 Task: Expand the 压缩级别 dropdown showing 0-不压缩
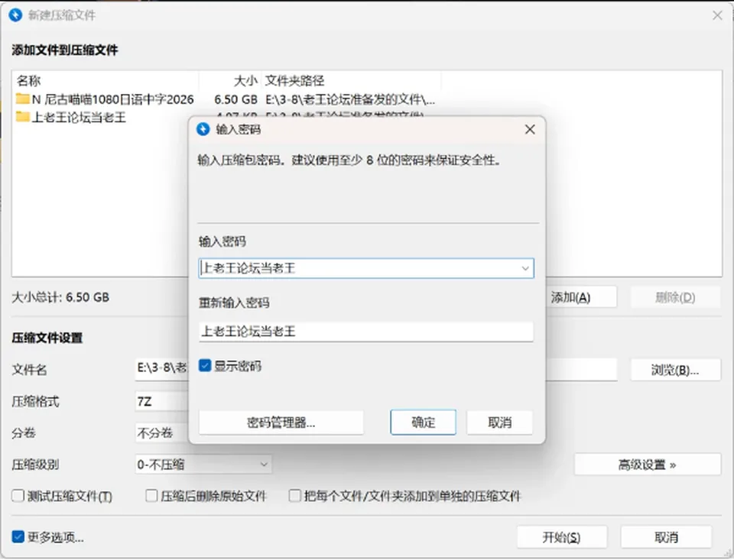tap(203, 465)
